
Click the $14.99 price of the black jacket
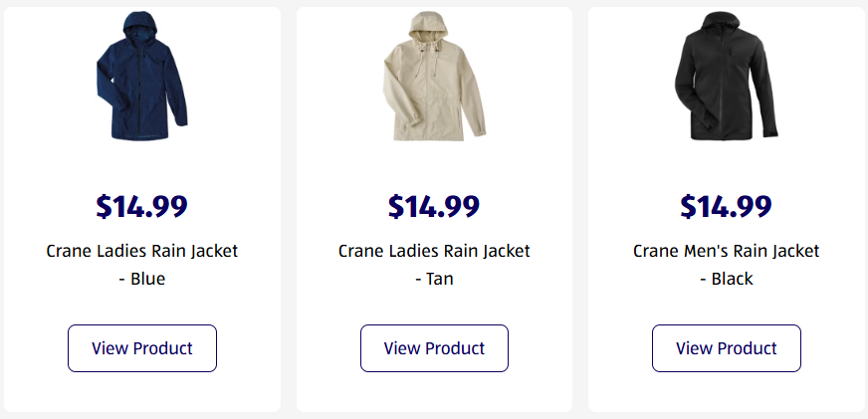pos(727,206)
